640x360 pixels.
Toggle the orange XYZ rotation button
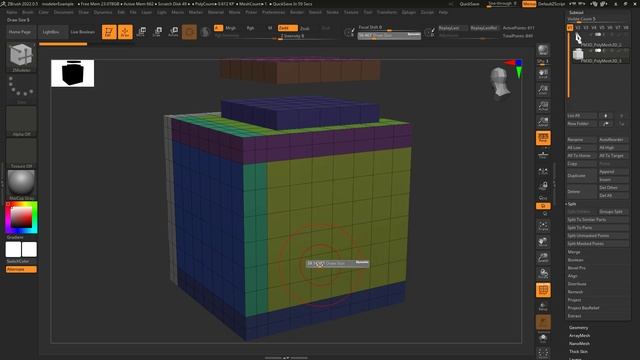pyautogui.click(x=543, y=206)
